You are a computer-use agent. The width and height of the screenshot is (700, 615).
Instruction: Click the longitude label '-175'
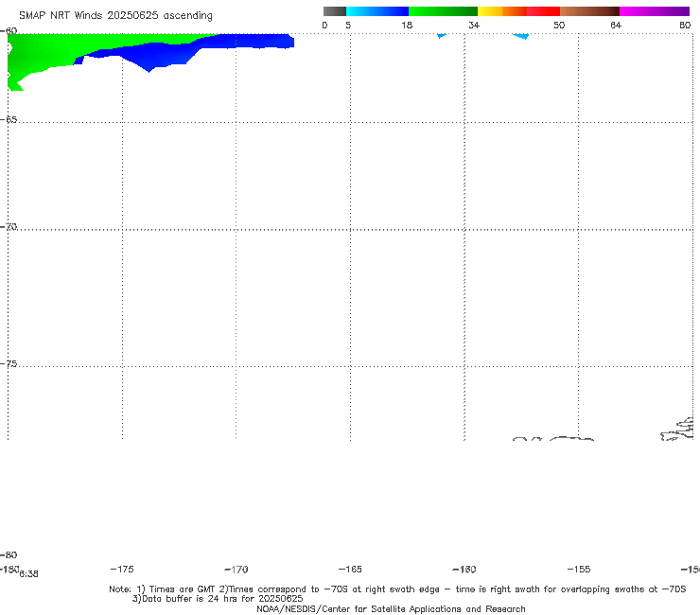122,569
